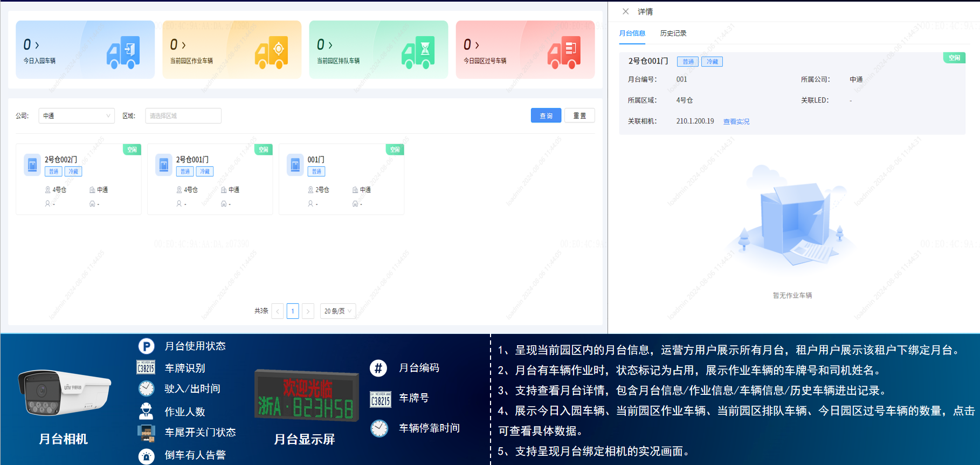Click the 车辆停靠时间 clock icon
The height and width of the screenshot is (465, 980).
point(379,429)
